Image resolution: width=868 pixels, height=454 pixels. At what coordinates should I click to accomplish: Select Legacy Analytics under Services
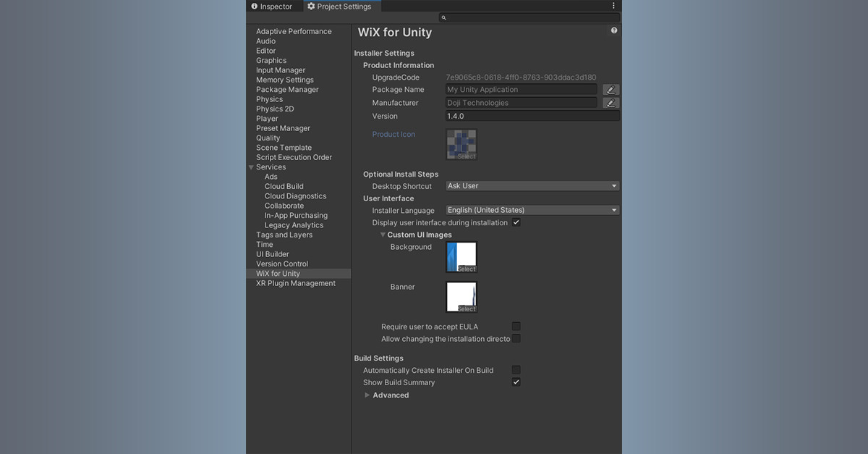coord(293,225)
